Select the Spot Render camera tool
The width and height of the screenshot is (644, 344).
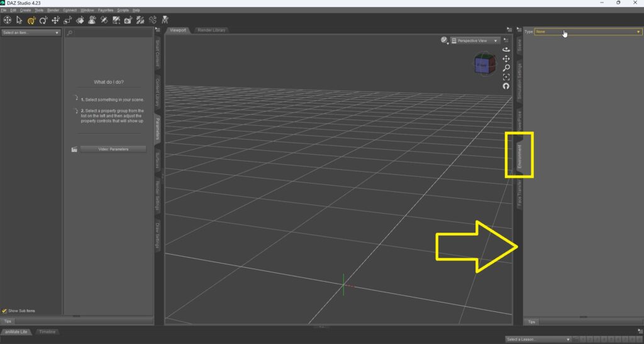click(128, 19)
